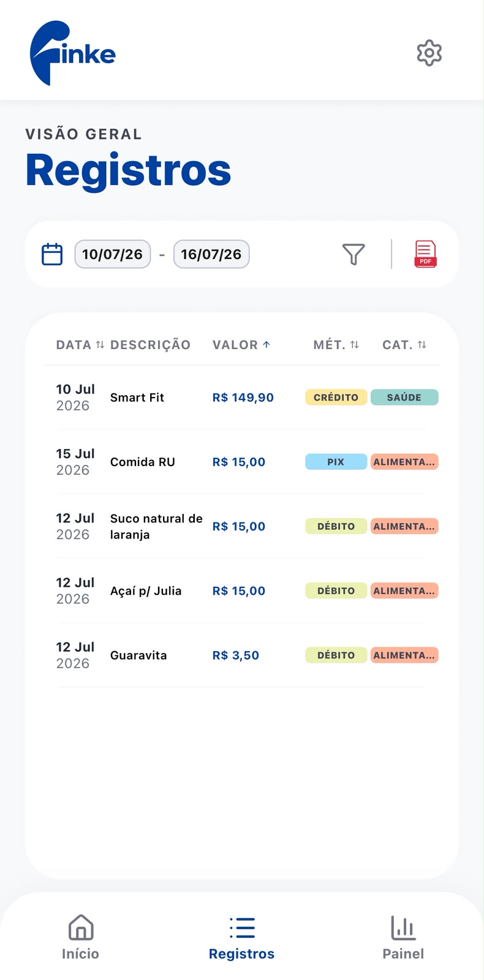Open settings via the gear icon

click(x=429, y=53)
